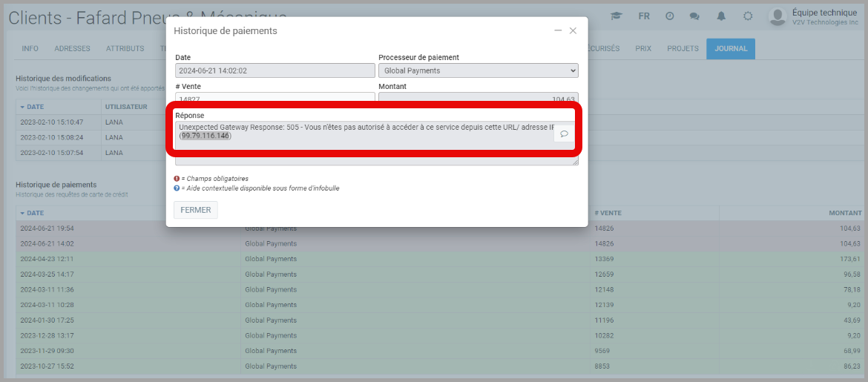This screenshot has width=868, height=382.
Task: Click the speech bubble icon in Réponse field
Action: tap(564, 134)
